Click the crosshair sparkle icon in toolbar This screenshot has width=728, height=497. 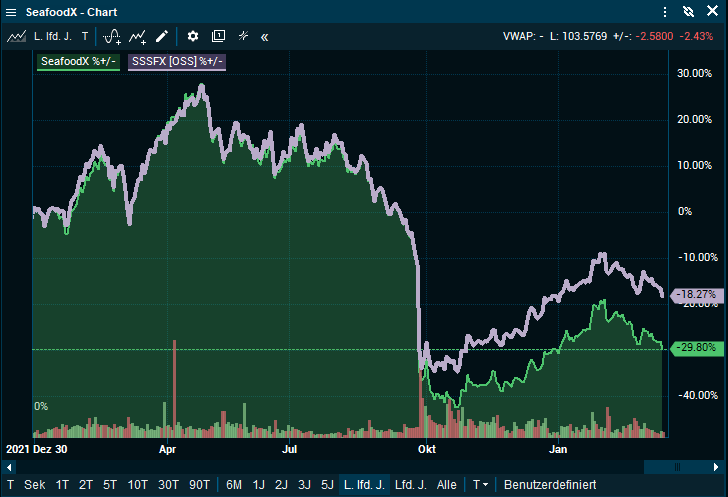coord(243,36)
